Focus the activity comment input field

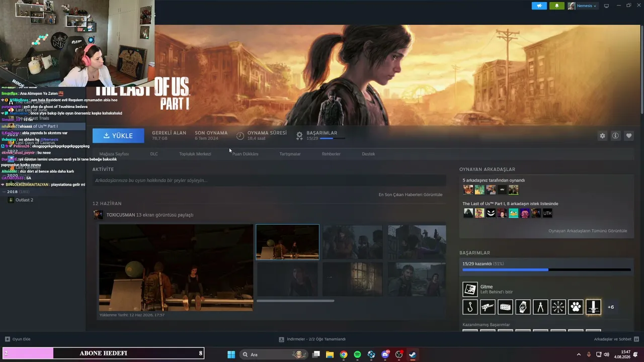269,180
